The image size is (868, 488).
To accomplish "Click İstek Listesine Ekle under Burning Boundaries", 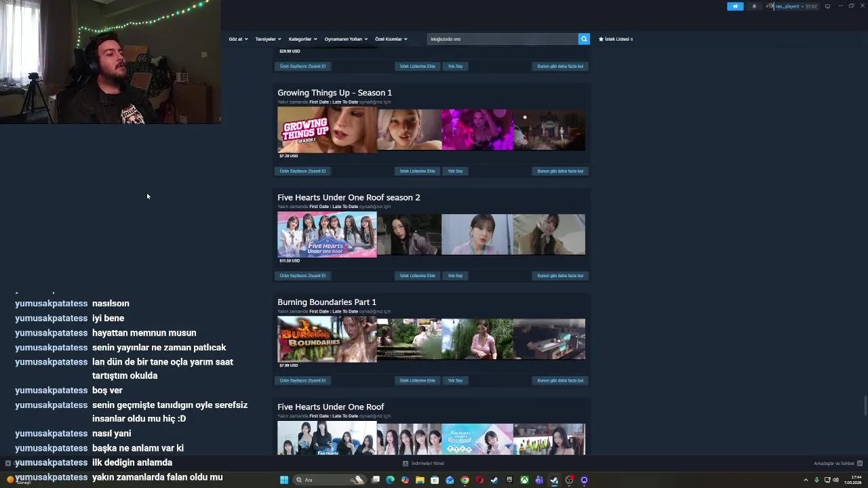I will [x=417, y=380].
